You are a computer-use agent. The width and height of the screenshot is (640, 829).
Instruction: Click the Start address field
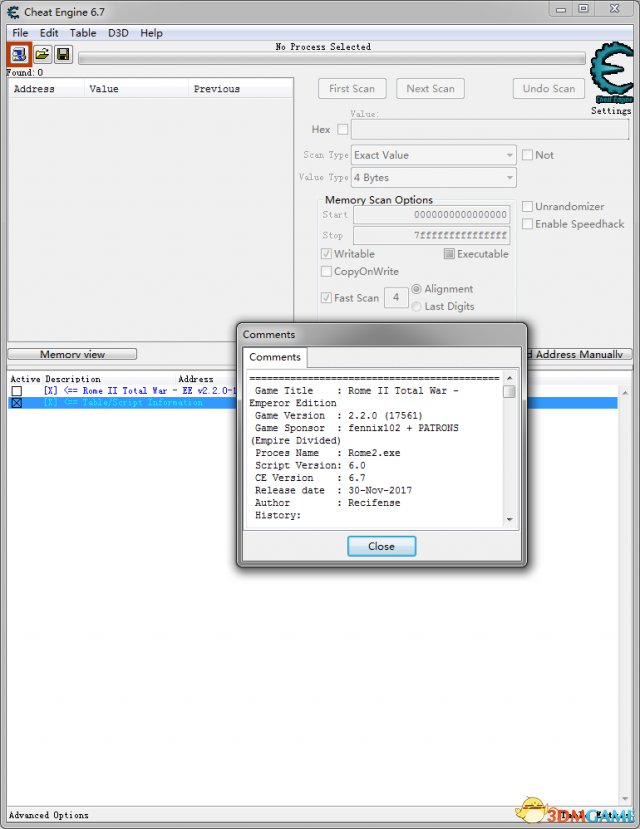click(432, 215)
